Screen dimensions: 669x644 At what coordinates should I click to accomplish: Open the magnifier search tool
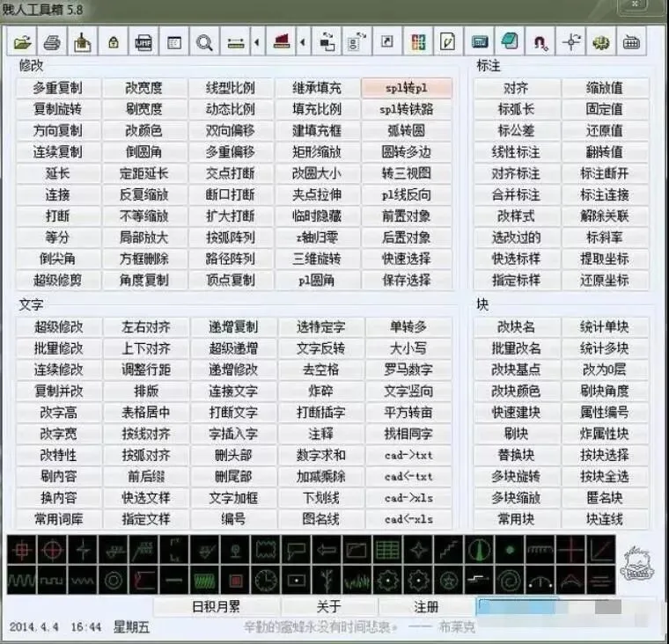tap(204, 42)
